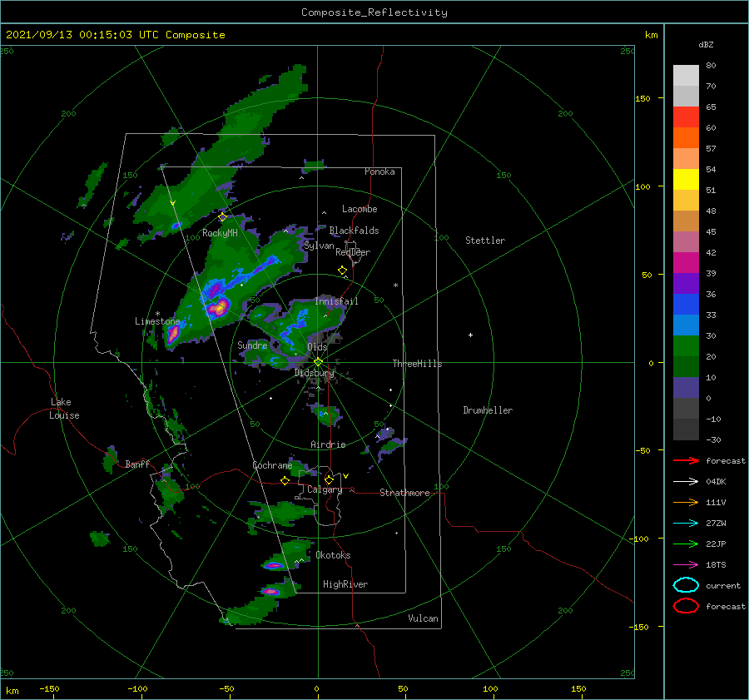Click the Banff label
749x700 pixels.
[137, 464]
